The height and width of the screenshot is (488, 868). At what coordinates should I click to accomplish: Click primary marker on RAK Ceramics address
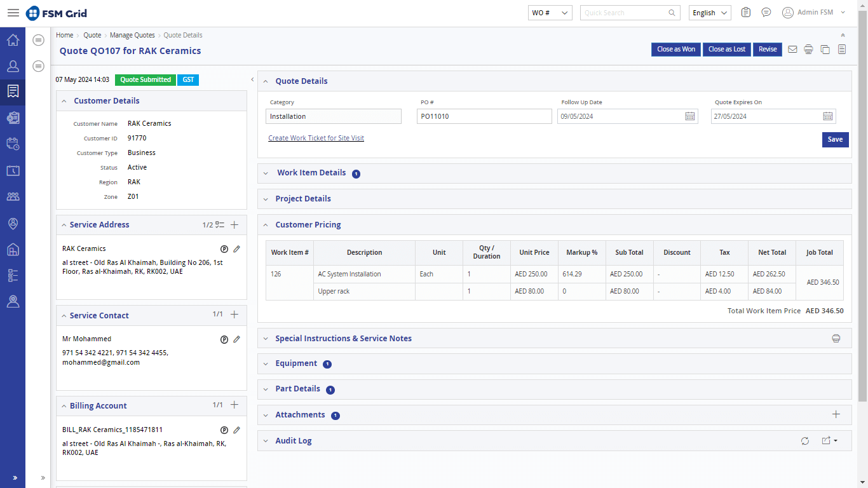point(224,249)
